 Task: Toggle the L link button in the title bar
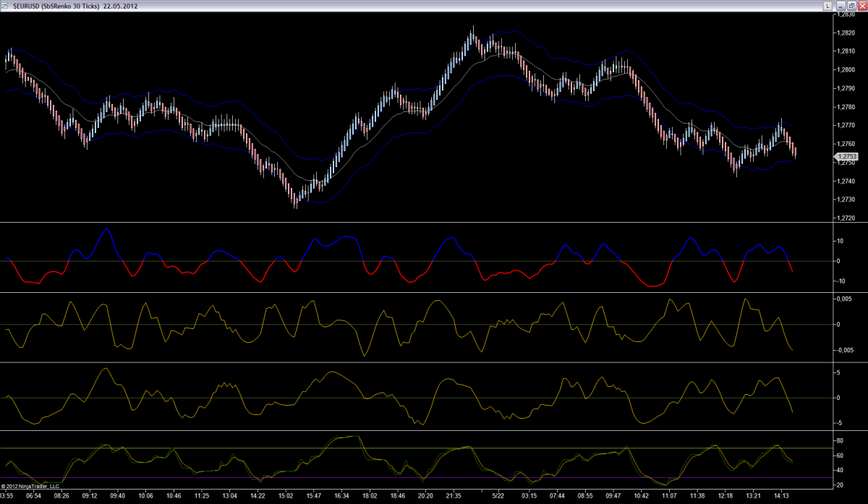827,5
